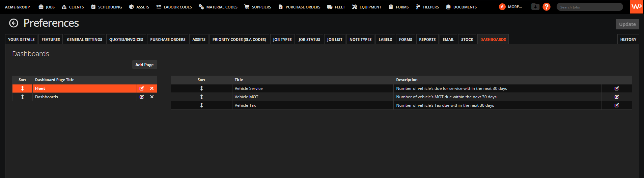Delete the Fleet dashboard page

(x=152, y=88)
